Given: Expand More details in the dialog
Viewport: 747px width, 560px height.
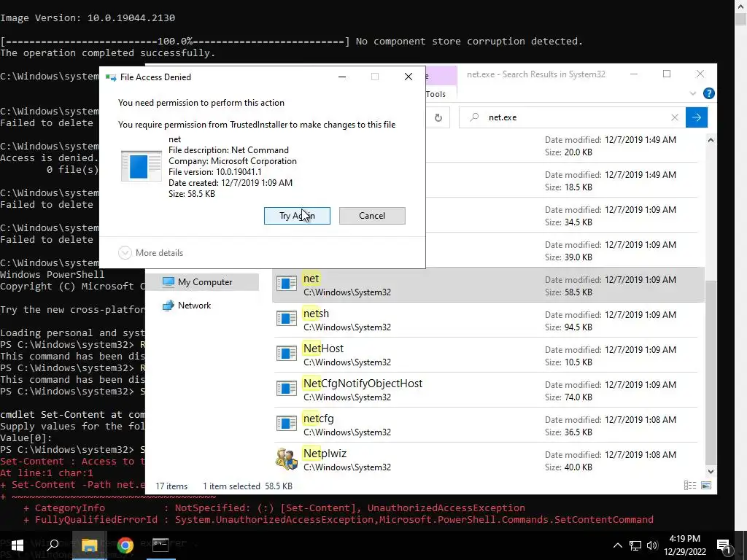Looking at the screenshot, I should tap(151, 253).
